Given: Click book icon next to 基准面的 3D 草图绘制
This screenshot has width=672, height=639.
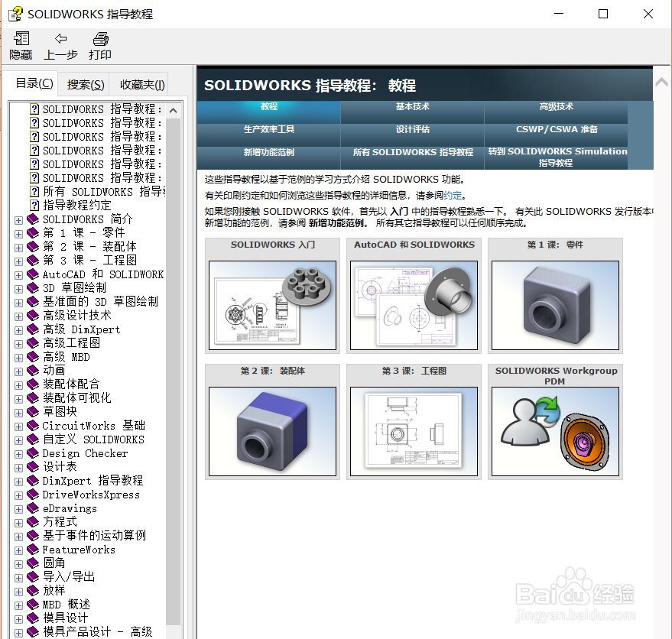Looking at the screenshot, I should tap(33, 302).
